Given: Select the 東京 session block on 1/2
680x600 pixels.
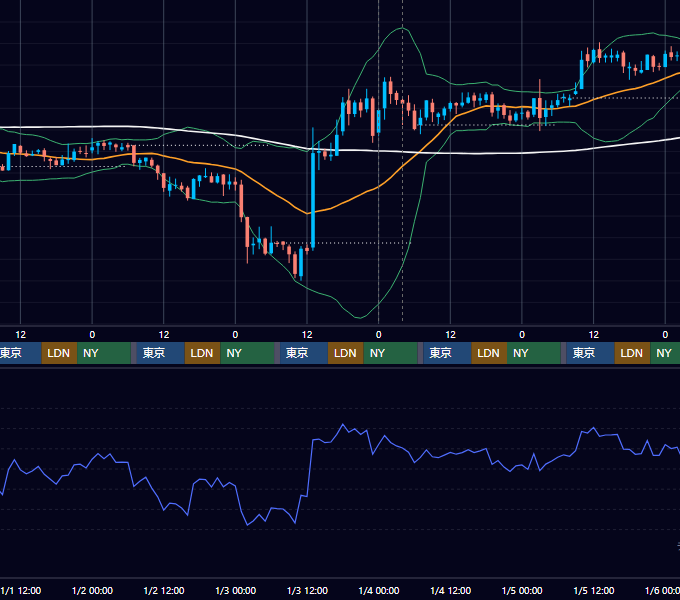Looking at the screenshot, I should [160, 353].
